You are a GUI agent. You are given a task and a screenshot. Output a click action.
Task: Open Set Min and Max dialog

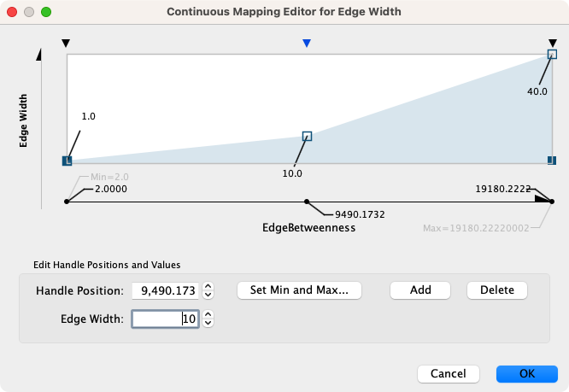tap(299, 290)
